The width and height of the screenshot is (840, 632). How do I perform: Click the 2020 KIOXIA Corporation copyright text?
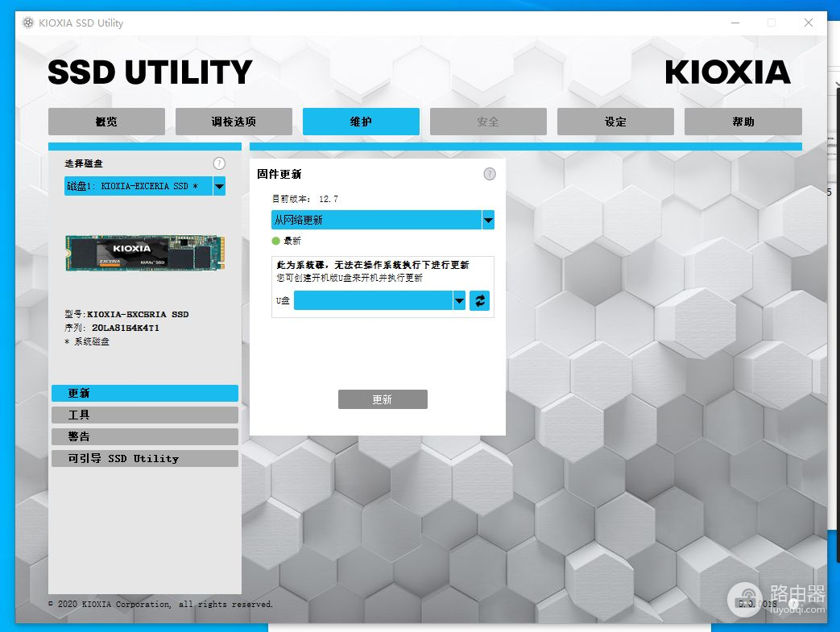161,604
